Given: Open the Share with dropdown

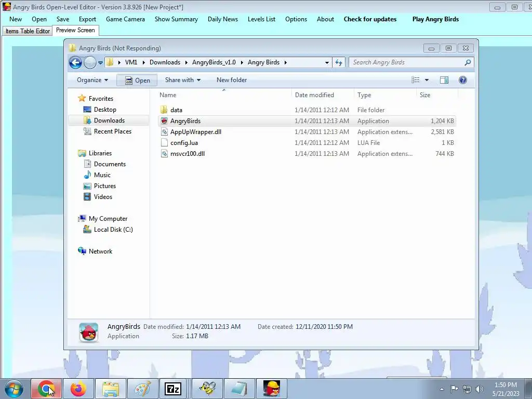Looking at the screenshot, I should point(182,80).
